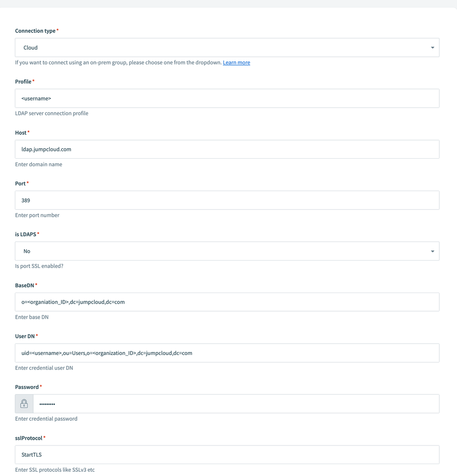Viewport: 457px width, 476px height.
Task: Click the BaseDN field label
Action: [x=25, y=285]
